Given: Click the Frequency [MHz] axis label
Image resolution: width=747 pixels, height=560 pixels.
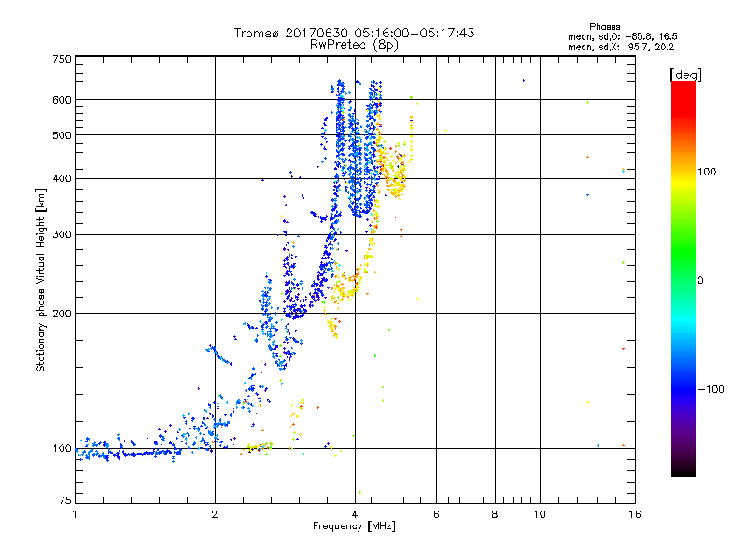Looking at the screenshot, I should 354,526.
